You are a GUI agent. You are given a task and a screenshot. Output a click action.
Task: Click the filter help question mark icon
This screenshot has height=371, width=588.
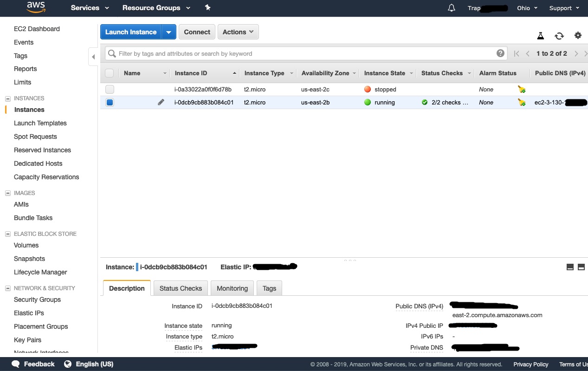pyautogui.click(x=500, y=53)
